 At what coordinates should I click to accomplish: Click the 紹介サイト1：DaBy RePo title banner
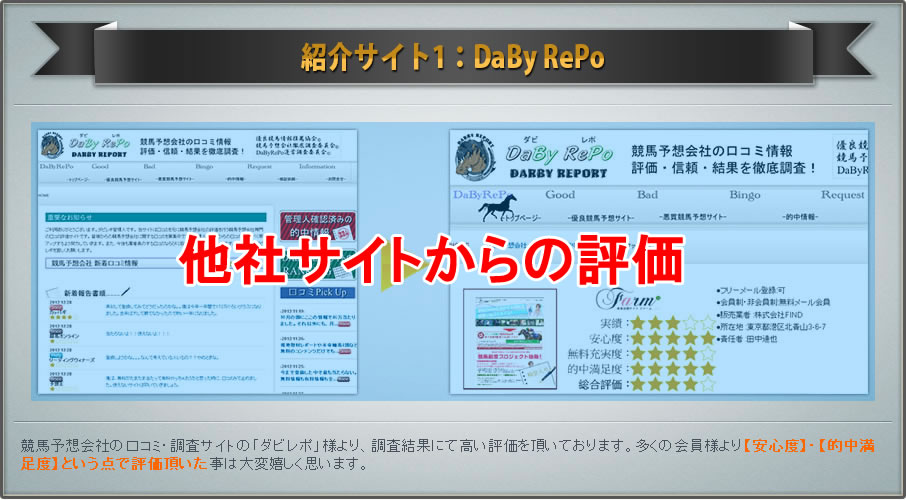(x=453, y=57)
